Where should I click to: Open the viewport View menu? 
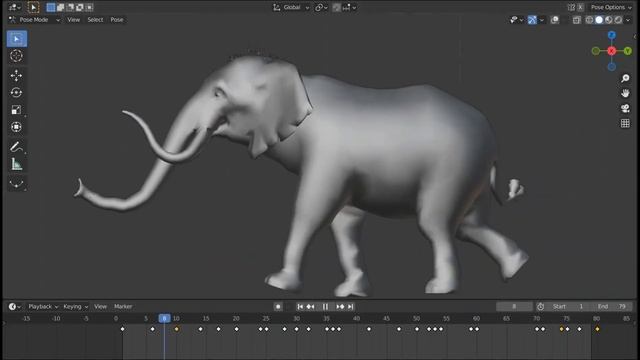tap(73, 20)
